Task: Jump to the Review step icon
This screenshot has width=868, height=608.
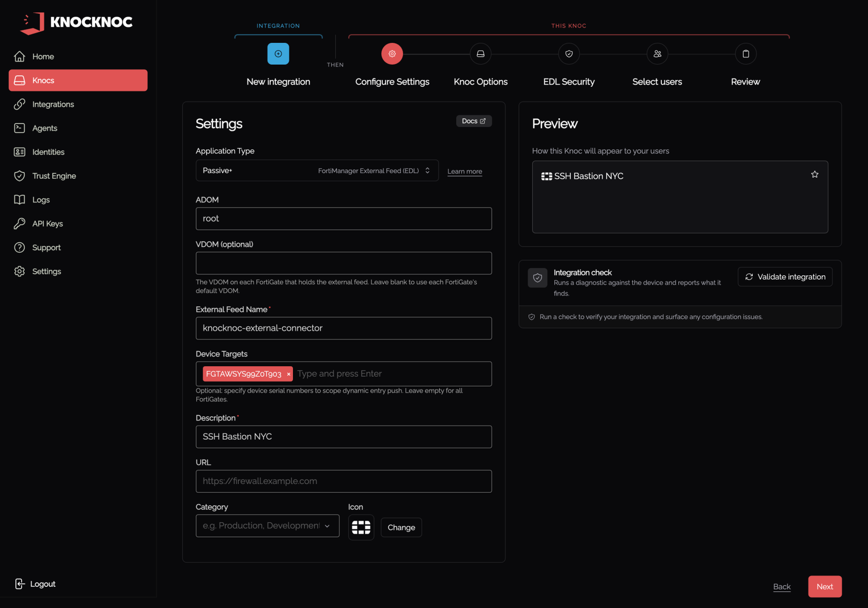Action: point(746,54)
